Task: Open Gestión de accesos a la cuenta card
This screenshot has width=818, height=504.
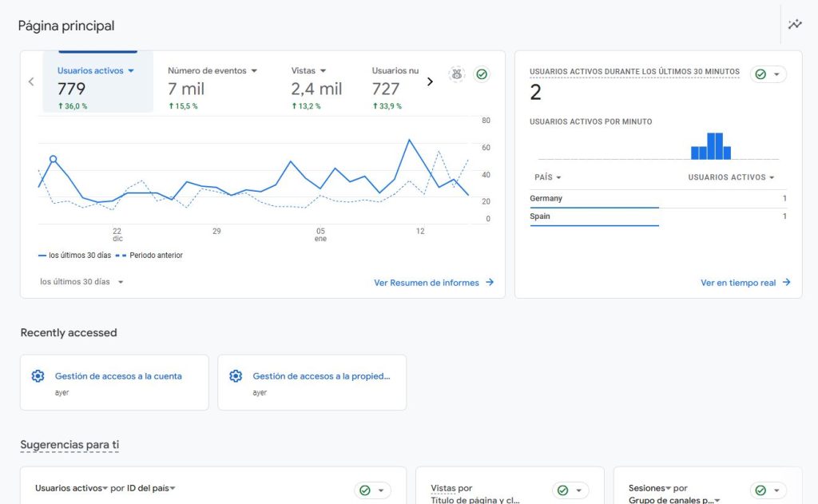Action: pos(114,383)
